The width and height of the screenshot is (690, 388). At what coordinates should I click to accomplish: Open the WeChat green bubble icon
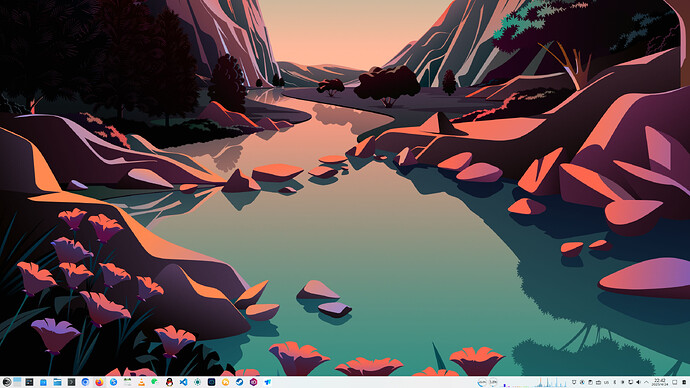155,382
